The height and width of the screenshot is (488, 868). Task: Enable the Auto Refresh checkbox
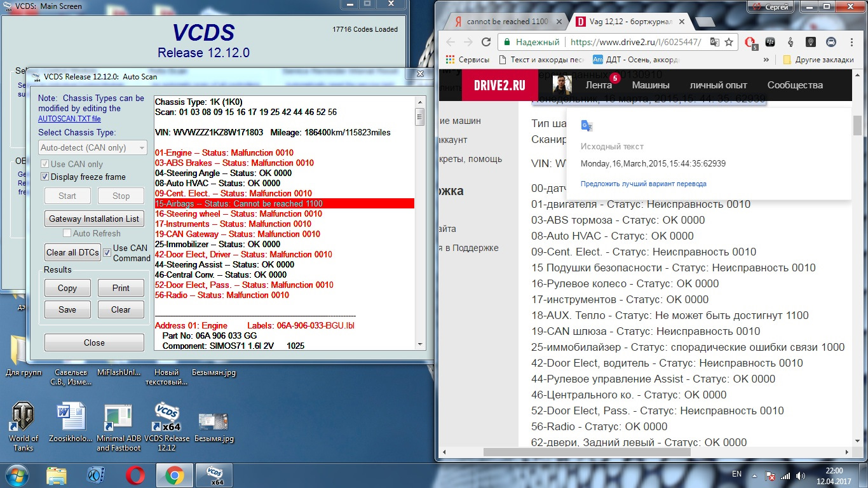coord(67,234)
